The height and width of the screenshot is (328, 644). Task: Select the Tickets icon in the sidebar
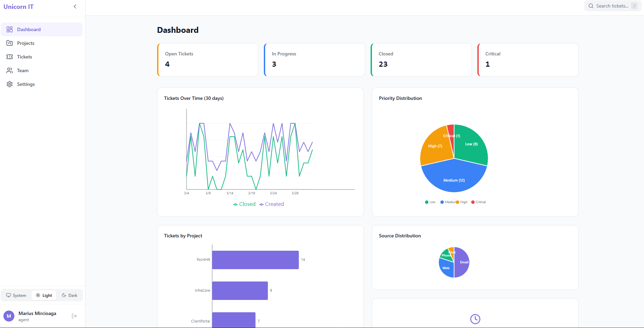pos(10,57)
